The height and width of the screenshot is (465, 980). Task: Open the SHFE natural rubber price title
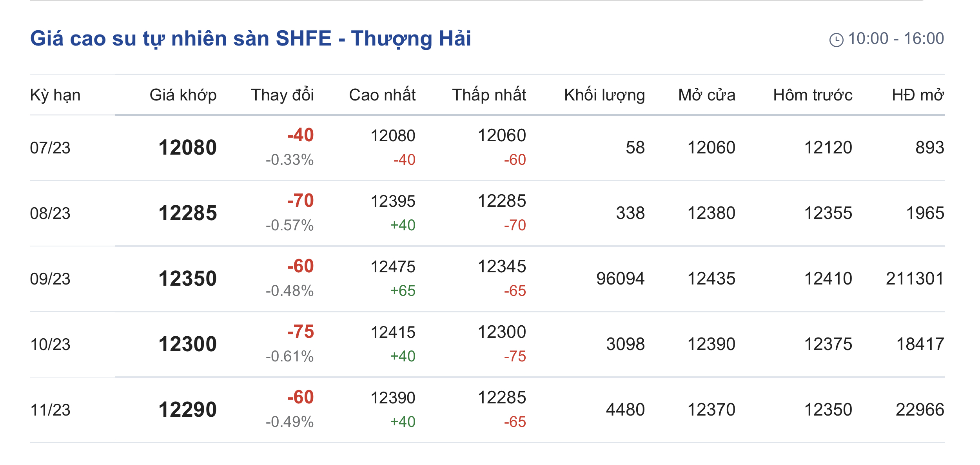pos(250,39)
